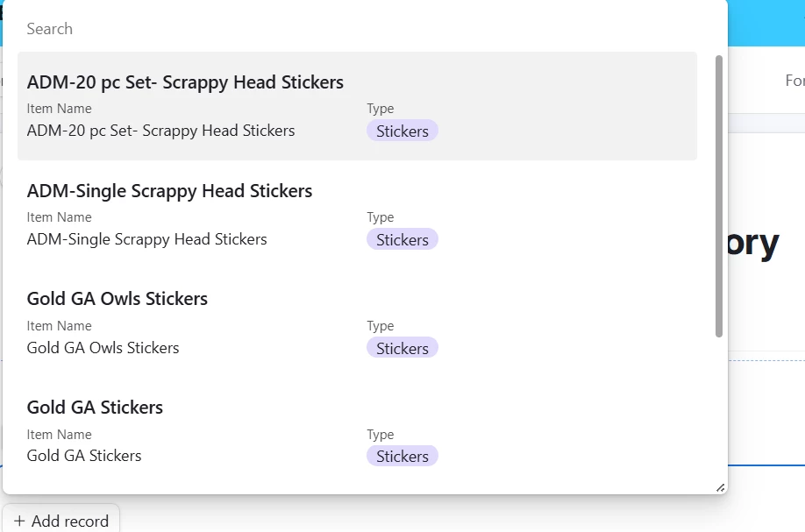
Task: Select ADM-Single Scrappy Head Stickers record title
Action: pyautogui.click(x=169, y=191)
